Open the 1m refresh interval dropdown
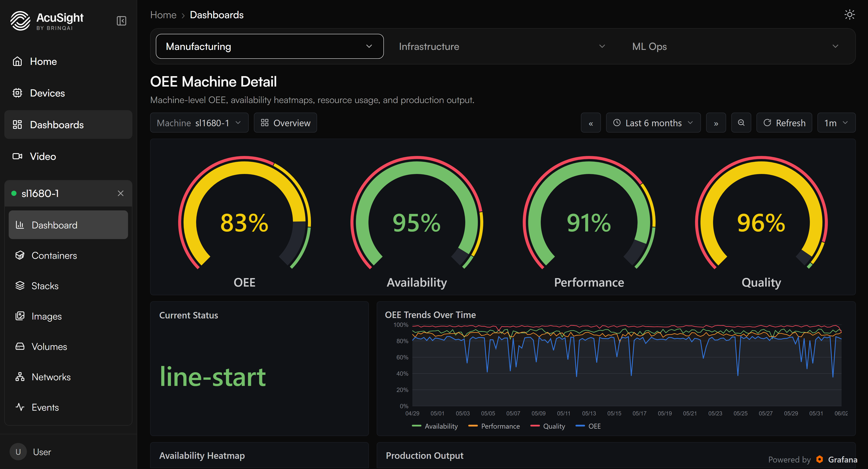Viewport: 868px width, 469px height. (x=836, y=123)
